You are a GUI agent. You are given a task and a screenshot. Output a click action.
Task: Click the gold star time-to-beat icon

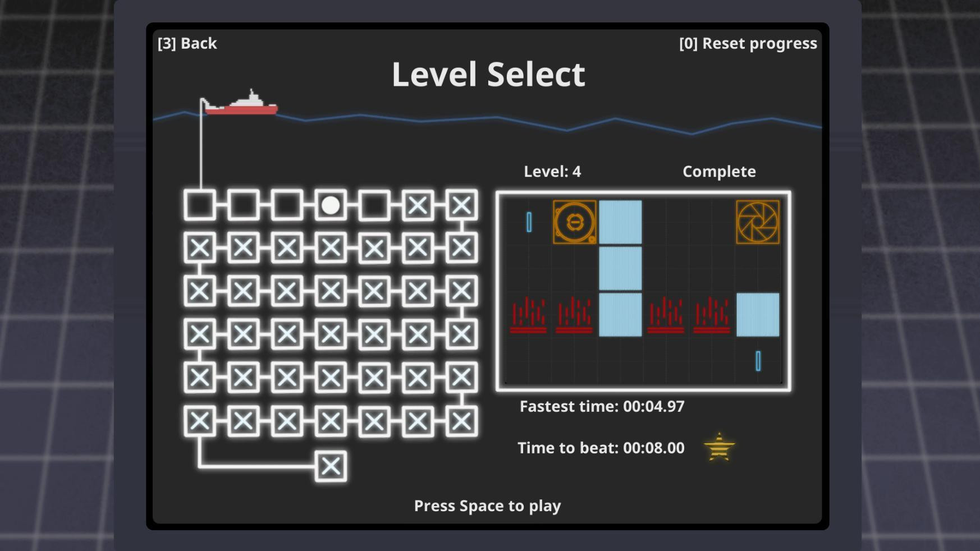(719, 447)
